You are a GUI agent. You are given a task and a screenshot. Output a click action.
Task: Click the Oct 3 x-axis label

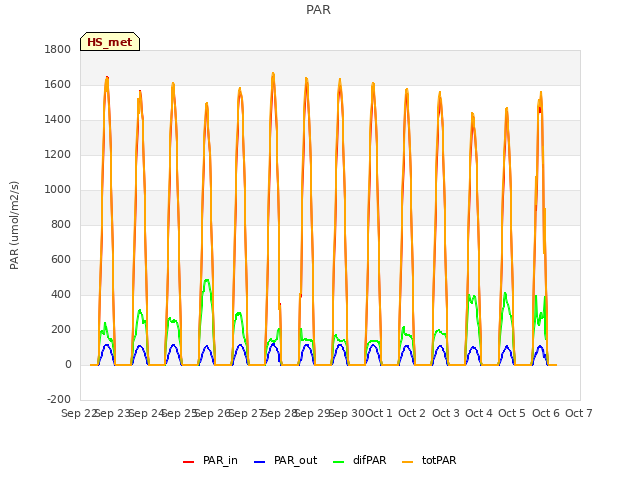(x=446, y=413)
